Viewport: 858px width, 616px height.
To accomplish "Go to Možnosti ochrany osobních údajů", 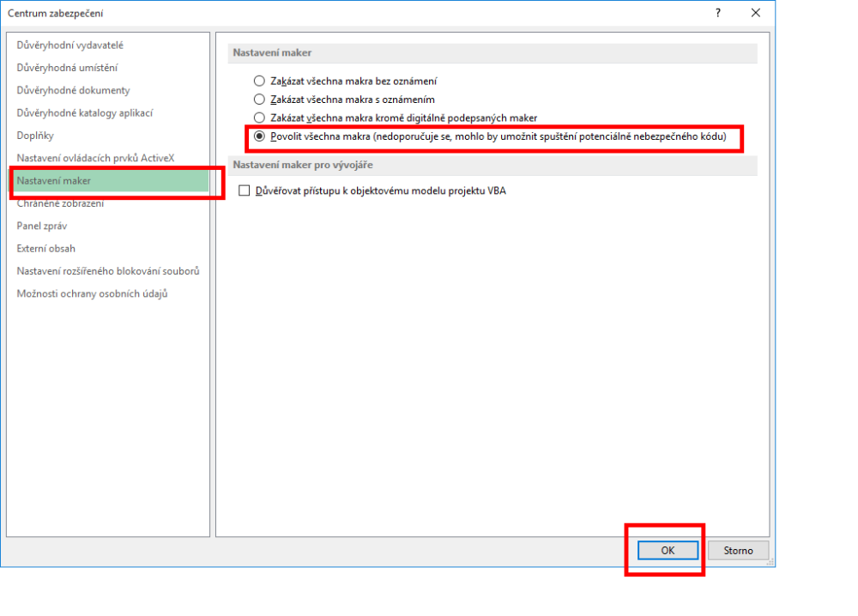I will point(92,293).
